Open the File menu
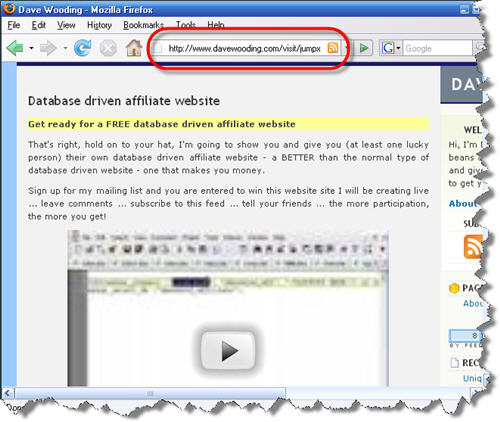This screenshot has width=500, height=422. pyautogui.click(x=14, y=25)
